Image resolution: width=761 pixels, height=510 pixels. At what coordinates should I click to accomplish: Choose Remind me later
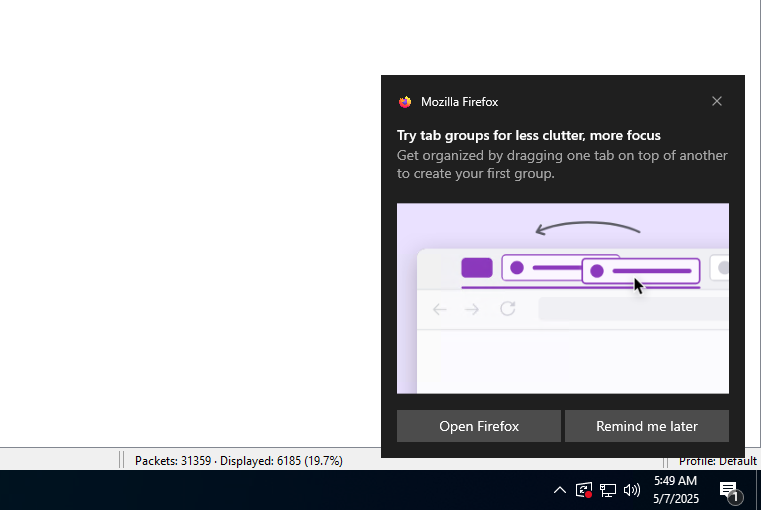point(646,426)
